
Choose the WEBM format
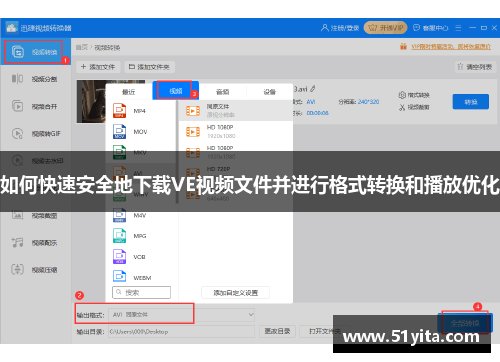point(141,278)
